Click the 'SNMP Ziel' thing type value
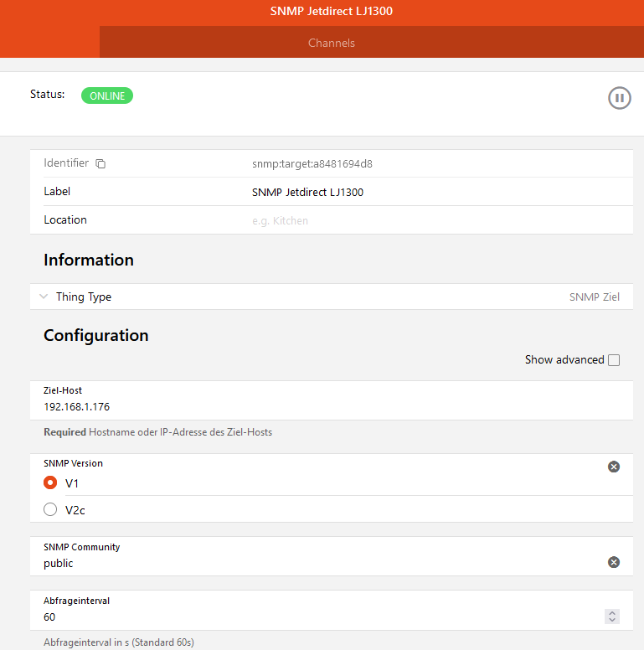This screenshot has height=650, width=644. coord(594,297)
